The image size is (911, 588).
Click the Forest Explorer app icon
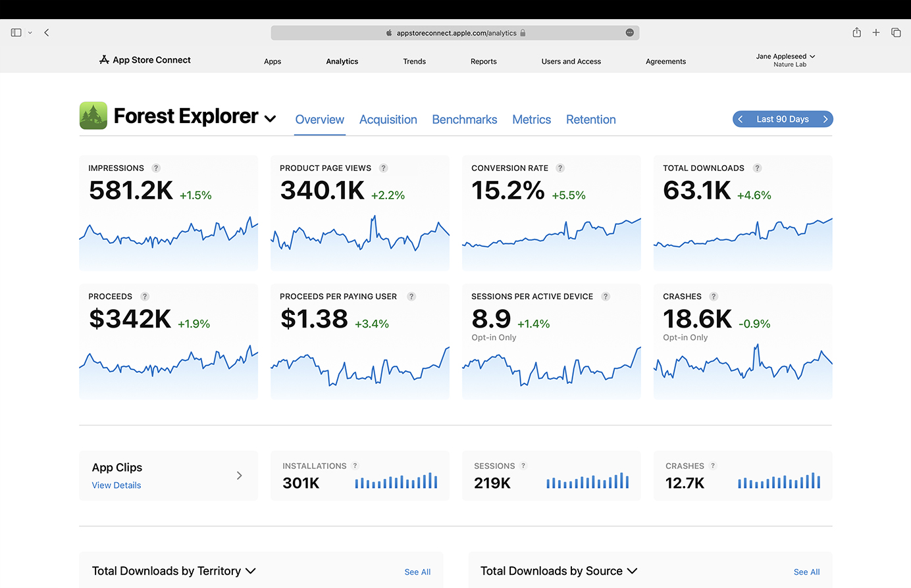(x=92, y=116)
